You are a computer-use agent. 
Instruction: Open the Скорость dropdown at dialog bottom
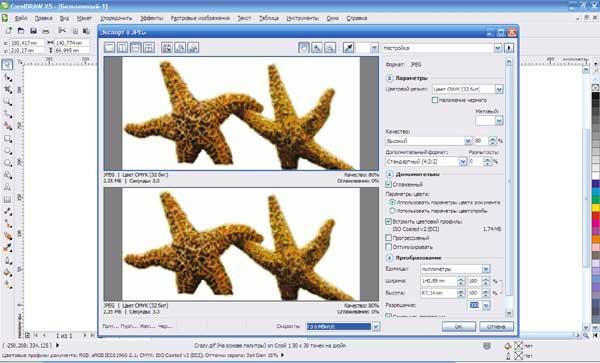[376, 326]
